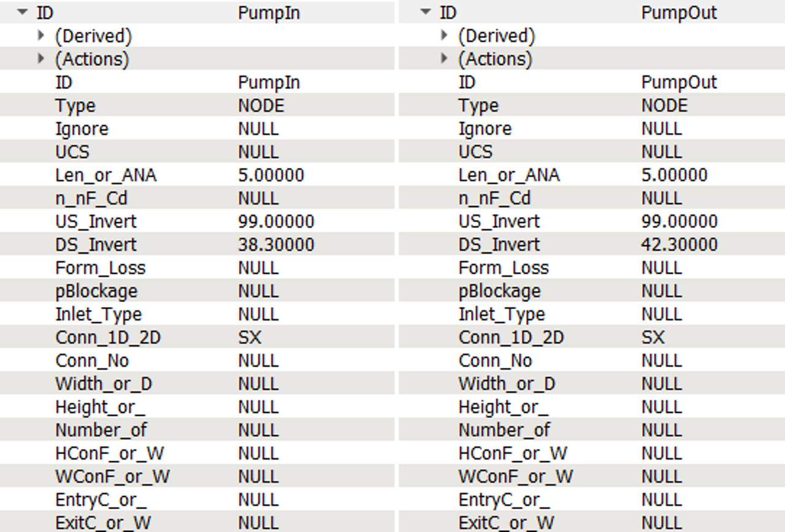Expand (Actions) under PumpIn
Image resolution: width=785 pixels, height=532 pixels.
click(41, 59)
